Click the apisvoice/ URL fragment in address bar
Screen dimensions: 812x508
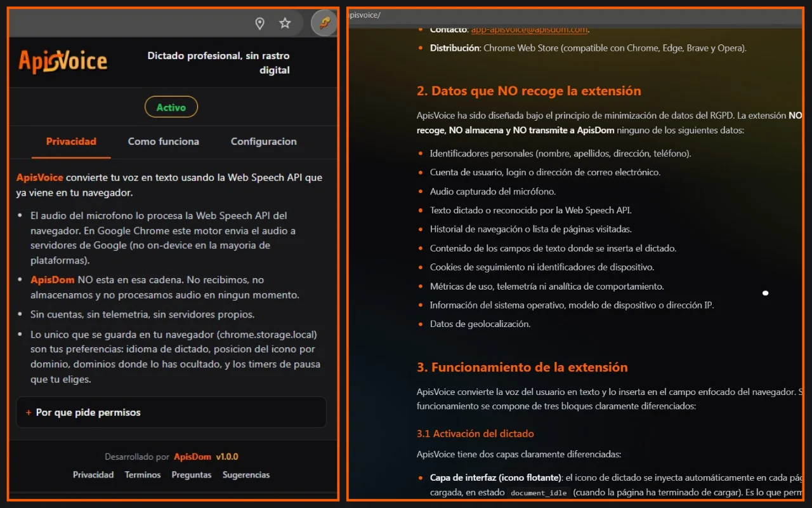tap(365, 15)
